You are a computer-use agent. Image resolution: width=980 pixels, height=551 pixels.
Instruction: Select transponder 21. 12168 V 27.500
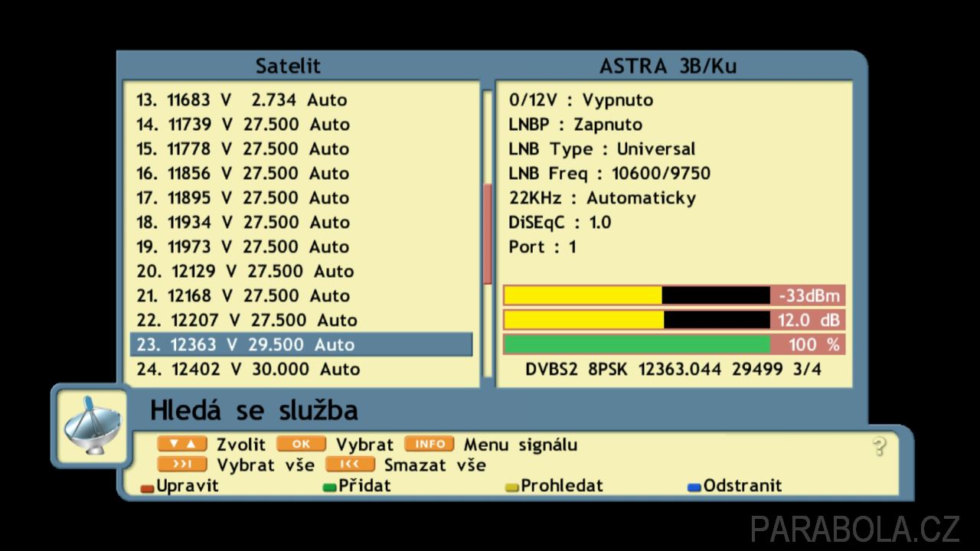(x=301, y=295)
